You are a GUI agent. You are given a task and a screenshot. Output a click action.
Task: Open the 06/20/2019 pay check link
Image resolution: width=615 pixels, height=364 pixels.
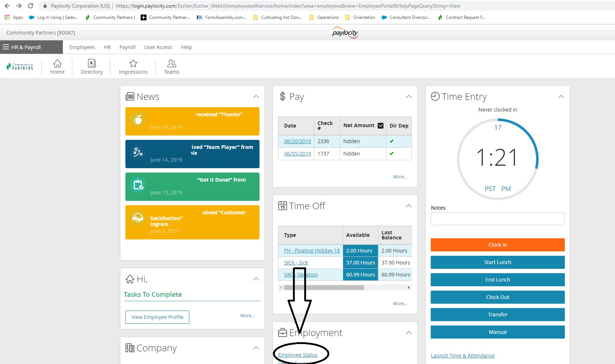(297, 141)
